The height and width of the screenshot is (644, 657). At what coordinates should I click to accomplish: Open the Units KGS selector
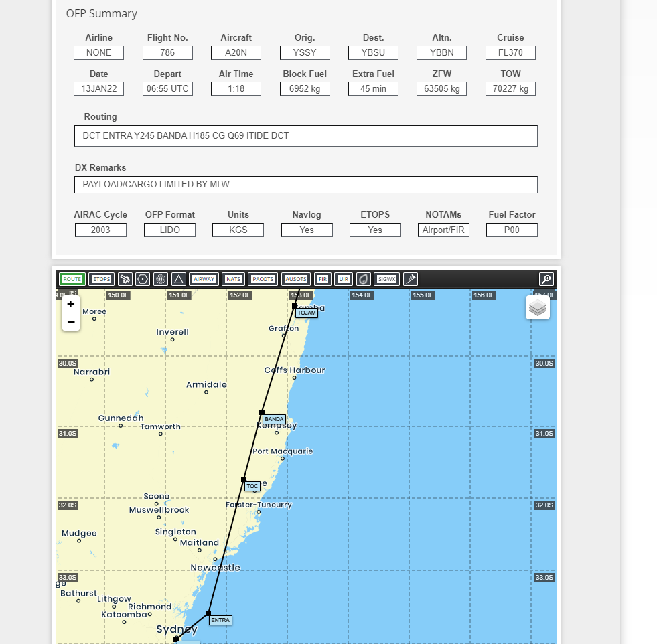point(238,230)
